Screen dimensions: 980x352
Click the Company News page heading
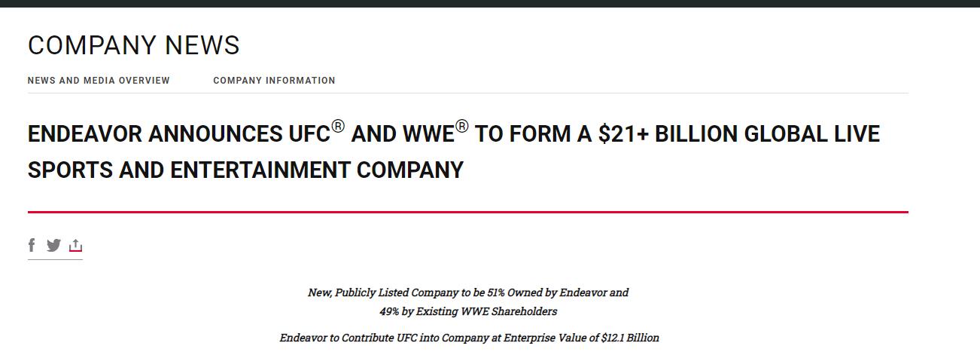point(133,46)
